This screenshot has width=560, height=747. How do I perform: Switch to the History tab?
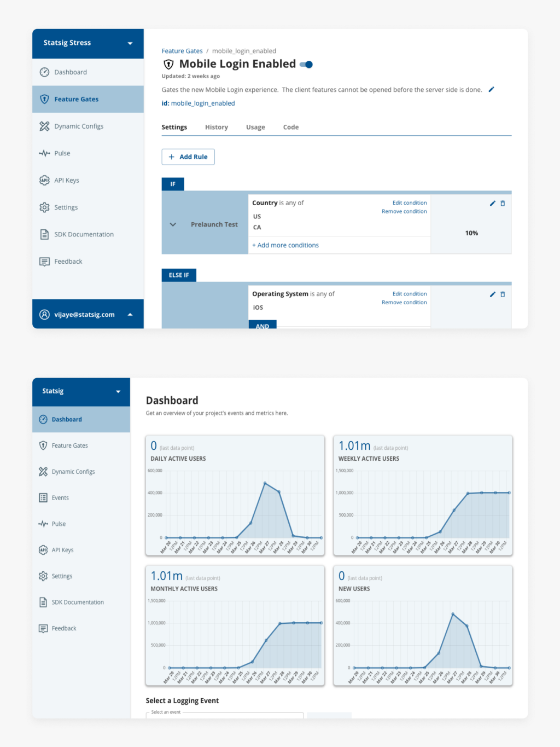217,127
